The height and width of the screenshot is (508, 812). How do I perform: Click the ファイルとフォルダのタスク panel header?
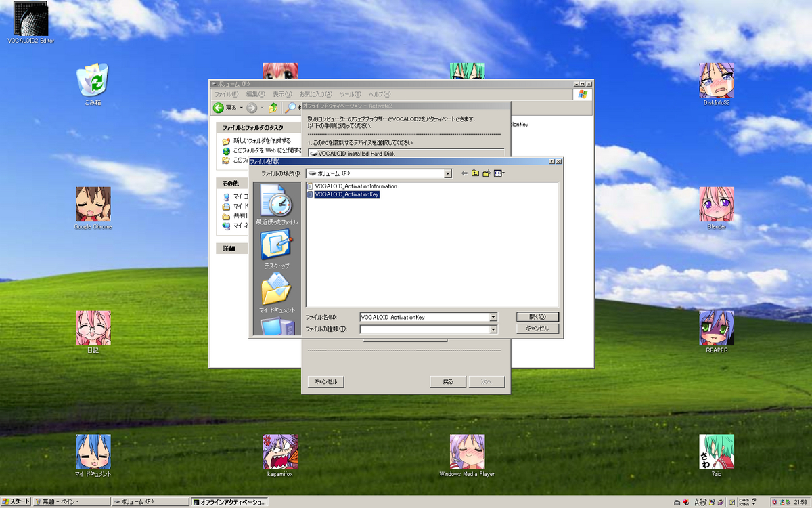pyautogui.click(x=258, y=127)
